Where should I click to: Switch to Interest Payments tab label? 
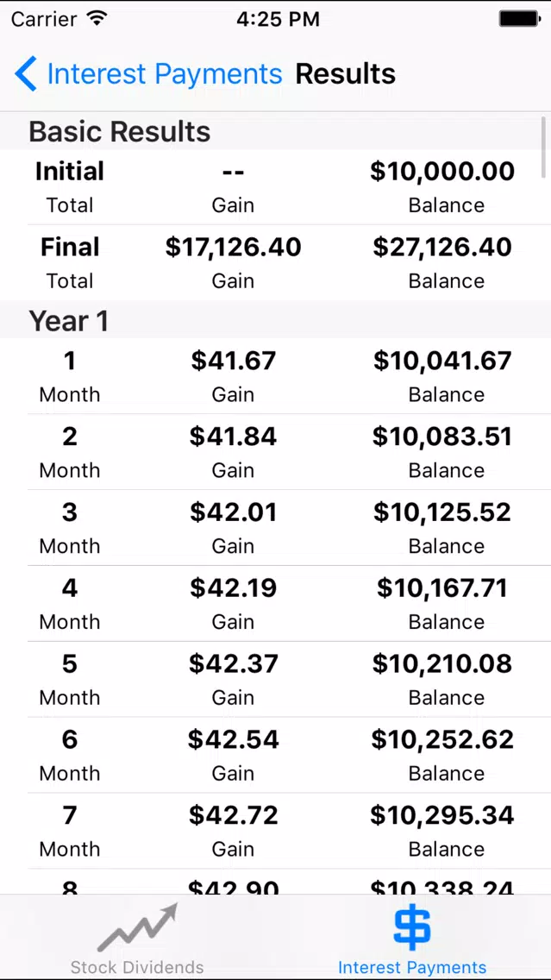411,967
